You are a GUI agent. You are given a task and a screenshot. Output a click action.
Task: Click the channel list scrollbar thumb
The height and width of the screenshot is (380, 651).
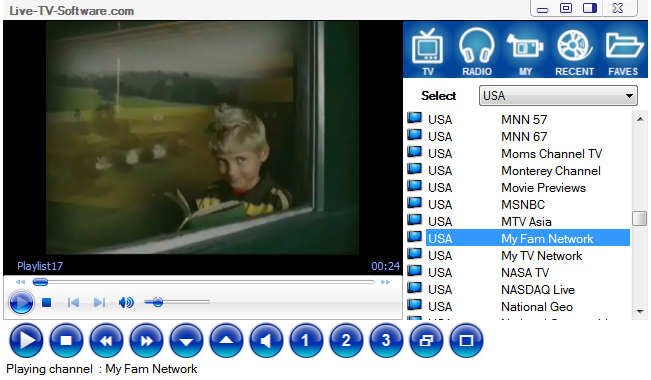pos(640,218)
